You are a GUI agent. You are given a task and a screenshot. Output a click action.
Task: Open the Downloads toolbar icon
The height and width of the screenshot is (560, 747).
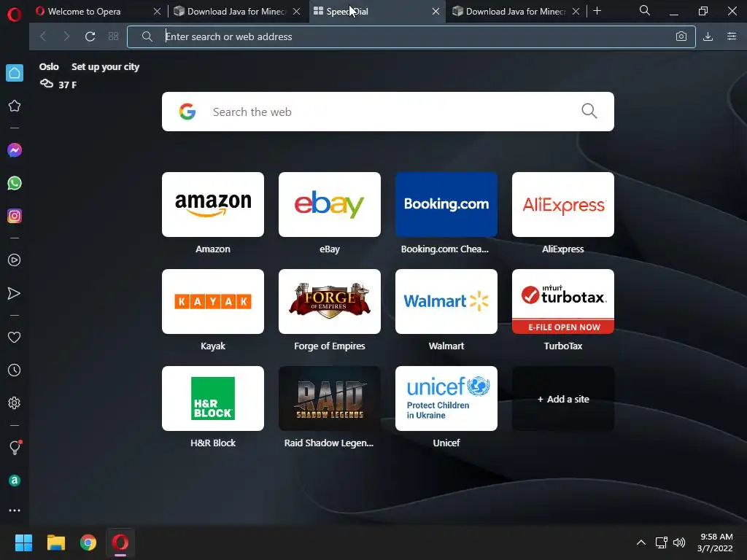[x=708, y=36]
